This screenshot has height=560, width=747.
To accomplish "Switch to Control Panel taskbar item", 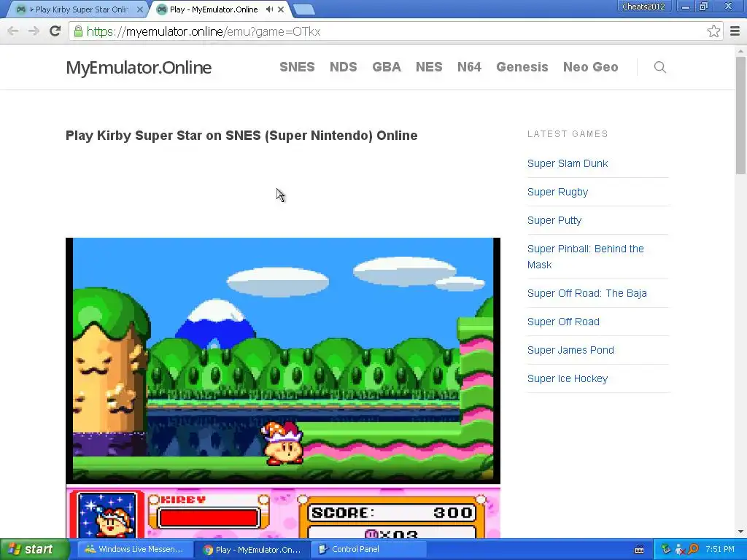I will coord(368,549).
